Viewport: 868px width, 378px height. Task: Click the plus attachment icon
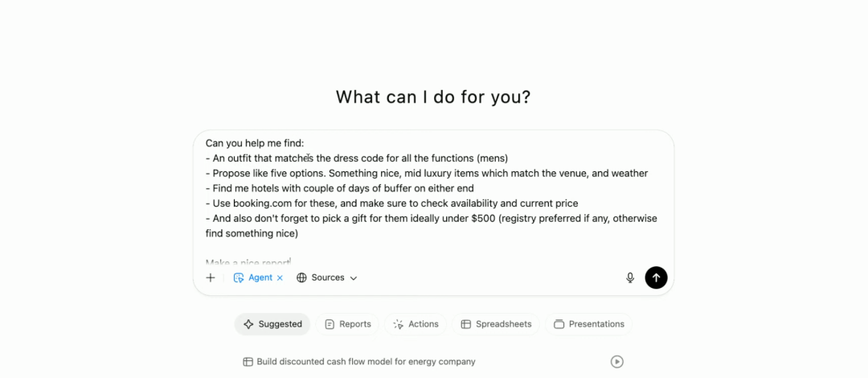coord(211,277)
